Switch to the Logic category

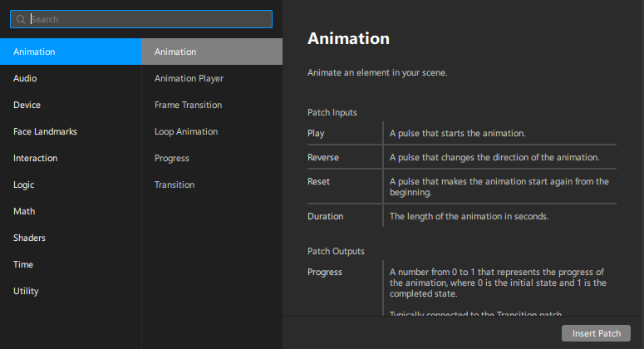click(70, 184)
